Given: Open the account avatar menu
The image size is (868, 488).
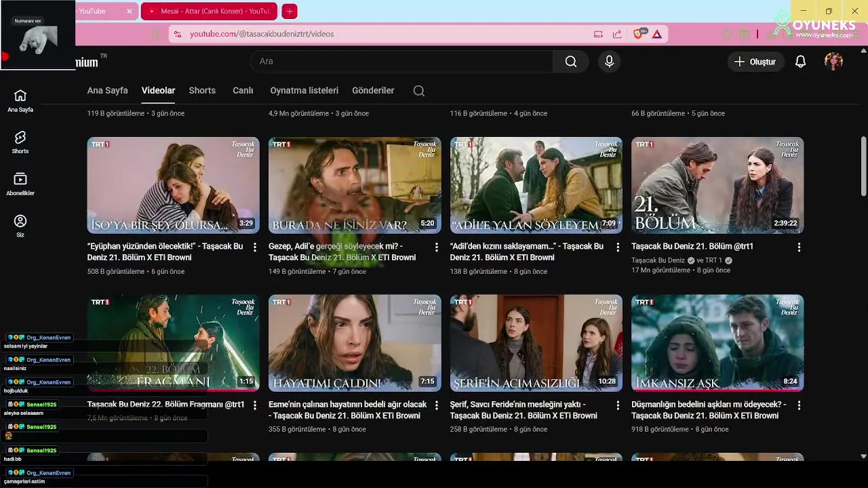Looking at the screenshot, I should [833, 62].
